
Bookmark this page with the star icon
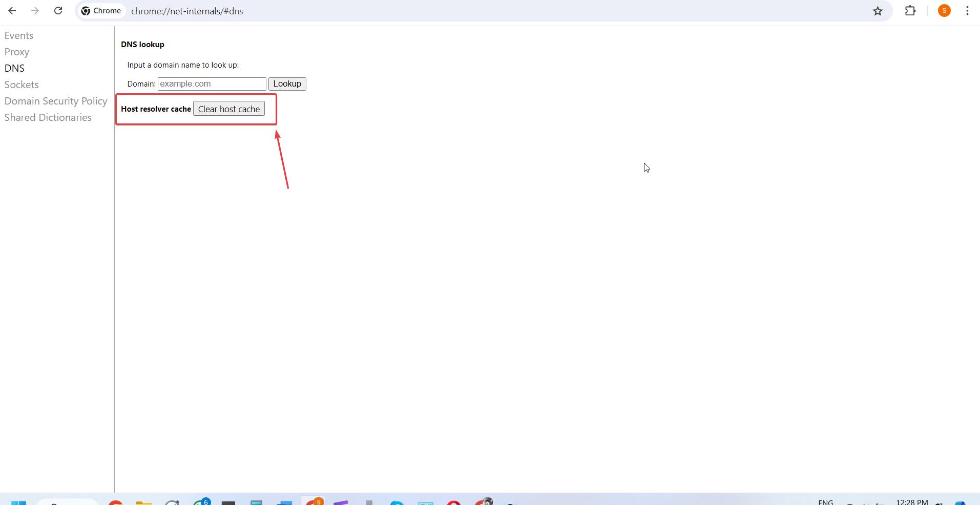(x=878, y=11)
